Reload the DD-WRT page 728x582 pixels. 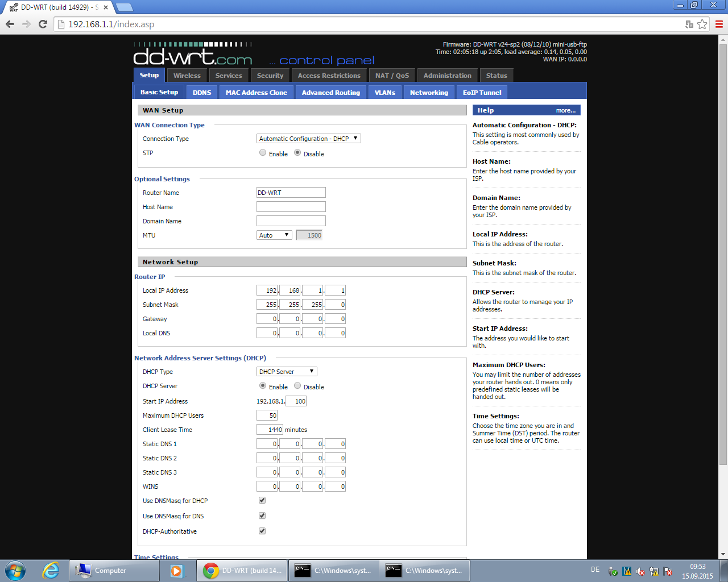point(43,24)
